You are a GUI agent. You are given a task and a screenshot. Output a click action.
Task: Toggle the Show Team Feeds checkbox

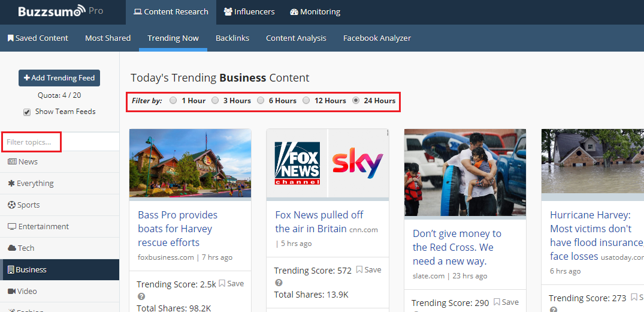[27, 112]
